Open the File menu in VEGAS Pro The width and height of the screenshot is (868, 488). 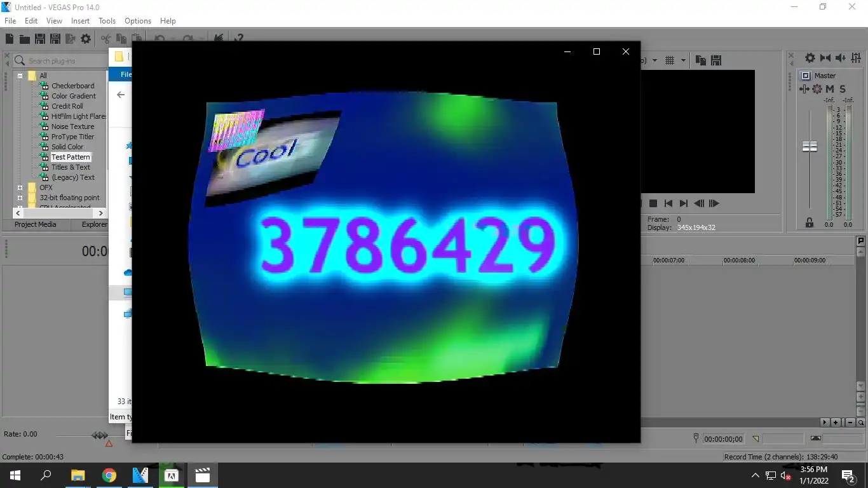(x=10, y=21)
